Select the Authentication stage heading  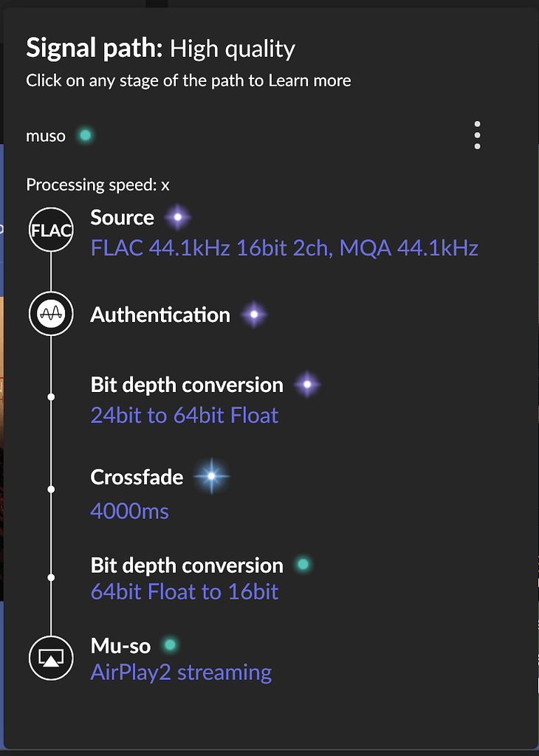tap(160, 315)
